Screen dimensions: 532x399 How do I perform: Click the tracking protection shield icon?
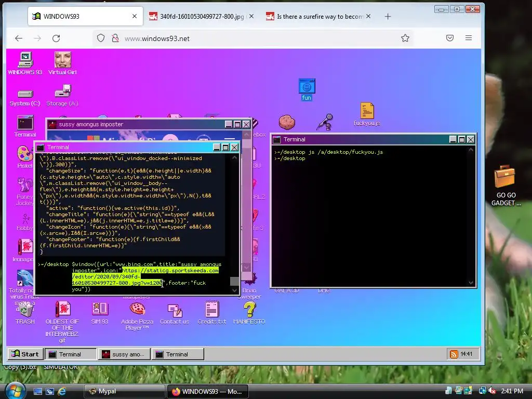click(101, 38)
